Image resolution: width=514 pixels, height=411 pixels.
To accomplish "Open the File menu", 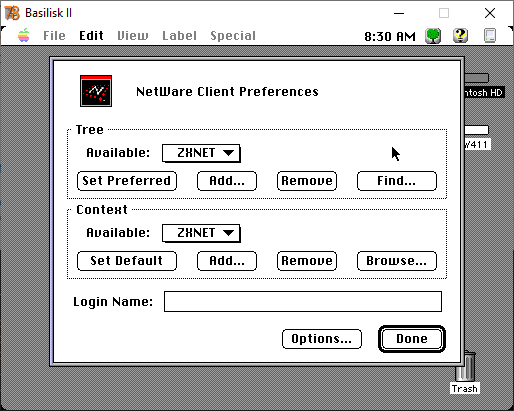I will (x=54, y=36).
